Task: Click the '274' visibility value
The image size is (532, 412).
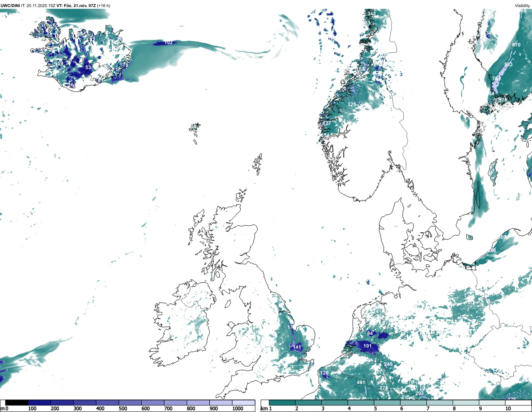Action: click(383, 388)
